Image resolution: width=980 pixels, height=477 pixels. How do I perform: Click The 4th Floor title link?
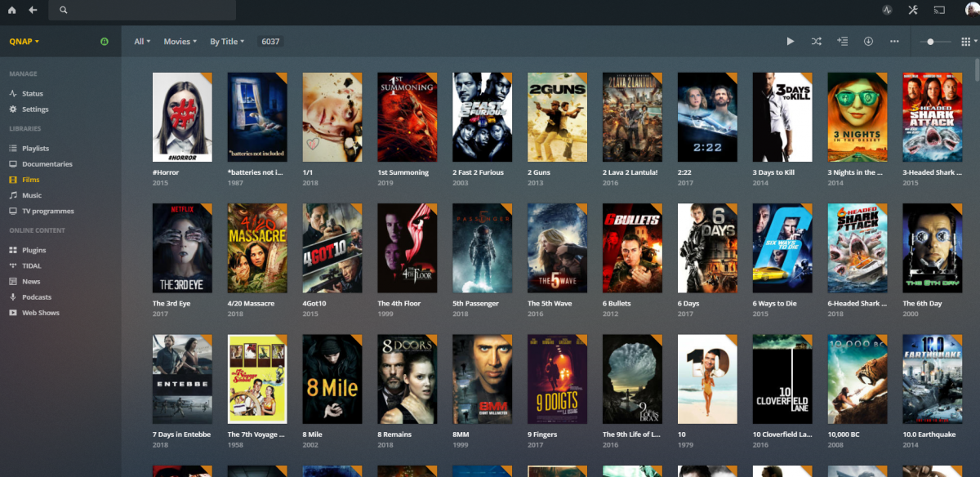[399, 303]
